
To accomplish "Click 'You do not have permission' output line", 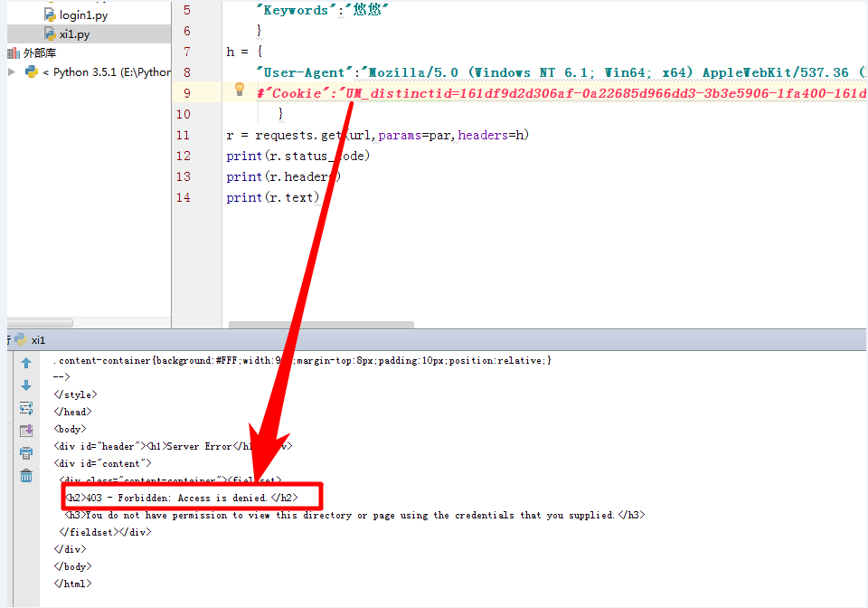I will click(x=354, y=515).
